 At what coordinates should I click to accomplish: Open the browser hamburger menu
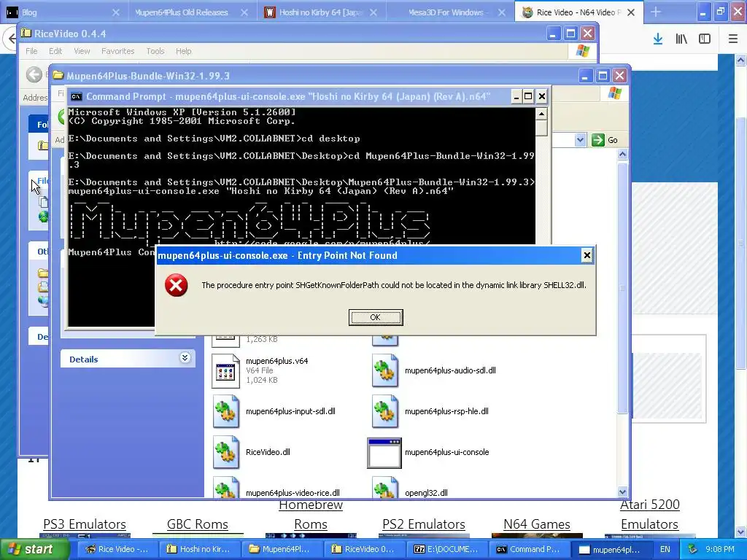[733, 39]
